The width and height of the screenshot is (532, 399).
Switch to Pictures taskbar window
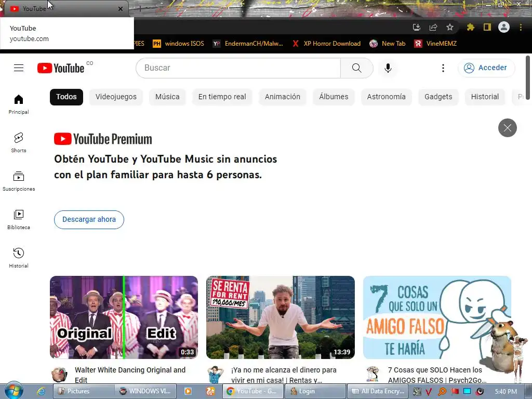click(83, 391)
